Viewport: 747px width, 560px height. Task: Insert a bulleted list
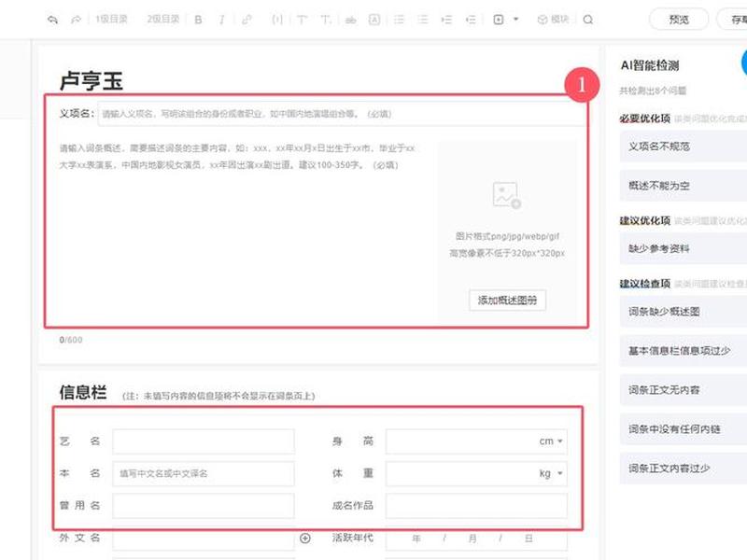coord(399,20)
